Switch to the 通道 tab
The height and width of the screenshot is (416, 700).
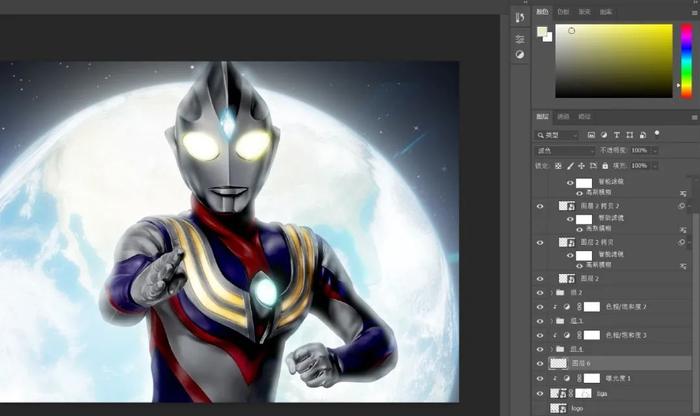(x=563, y=116)
